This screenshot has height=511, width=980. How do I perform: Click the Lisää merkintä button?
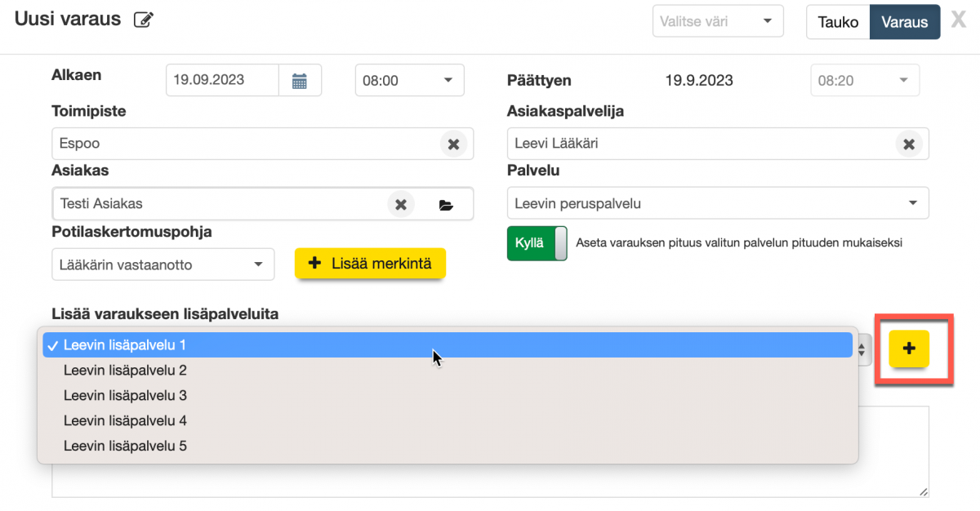(x=370, y=264)
